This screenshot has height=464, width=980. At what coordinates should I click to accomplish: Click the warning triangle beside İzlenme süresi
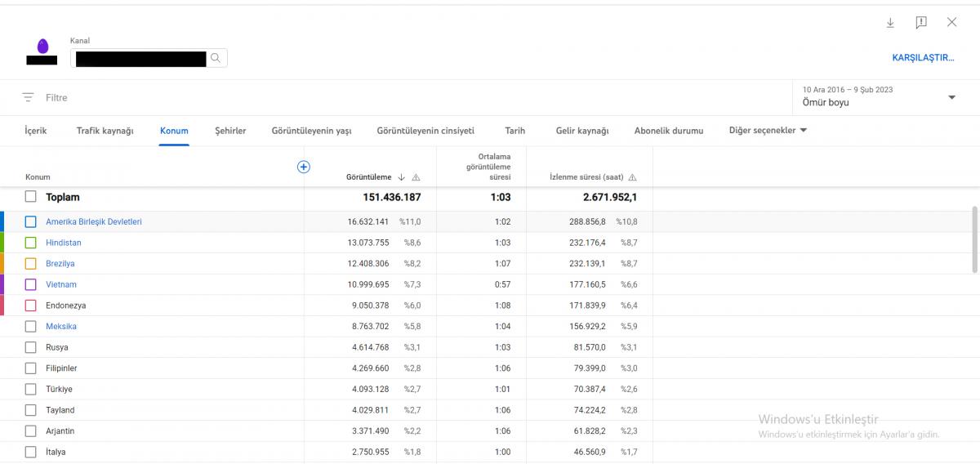click(632, 177)
